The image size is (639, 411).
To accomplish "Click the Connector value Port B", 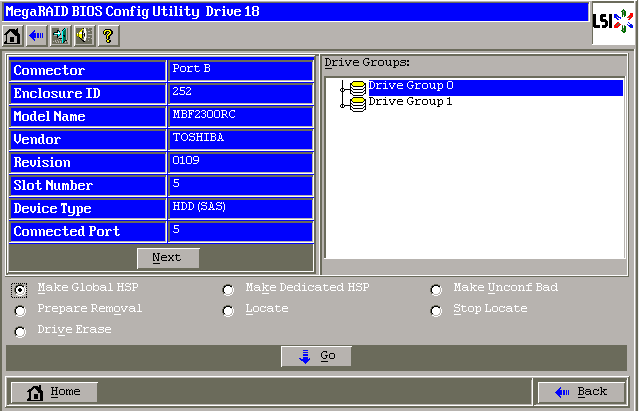I will [x=240, y=70].
